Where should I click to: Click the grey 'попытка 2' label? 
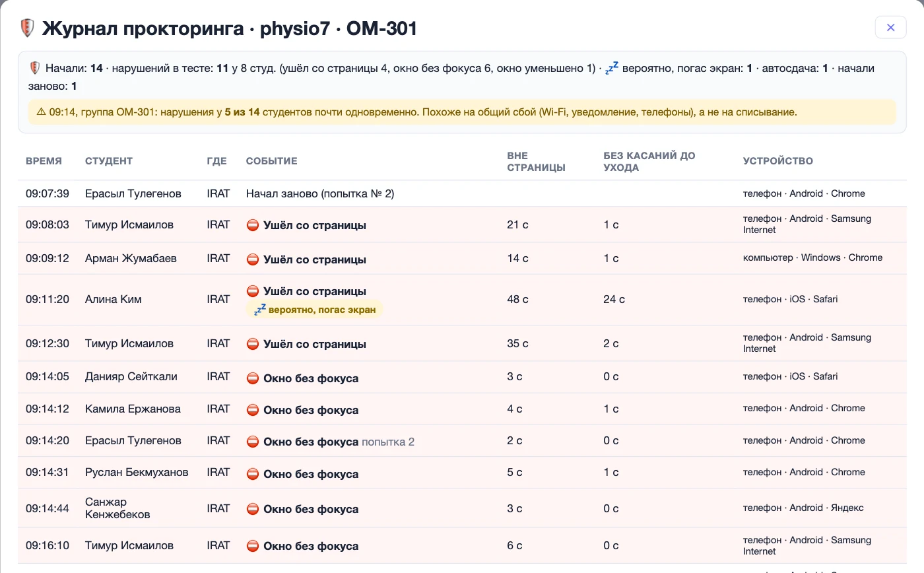point(388,442)
